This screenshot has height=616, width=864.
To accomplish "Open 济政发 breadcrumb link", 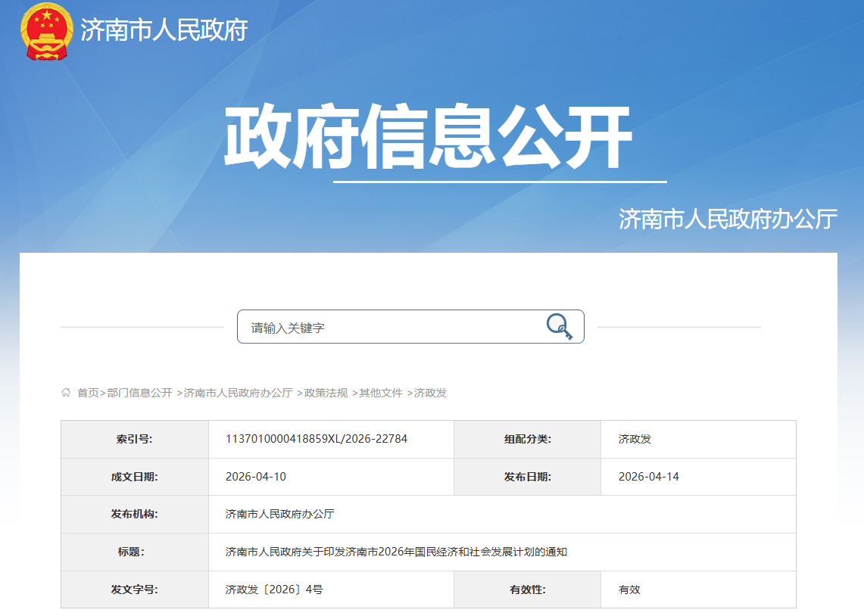I will click(430, 393).
